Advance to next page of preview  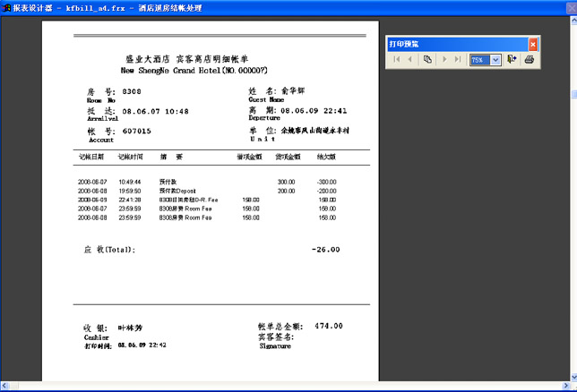[445, 59]
